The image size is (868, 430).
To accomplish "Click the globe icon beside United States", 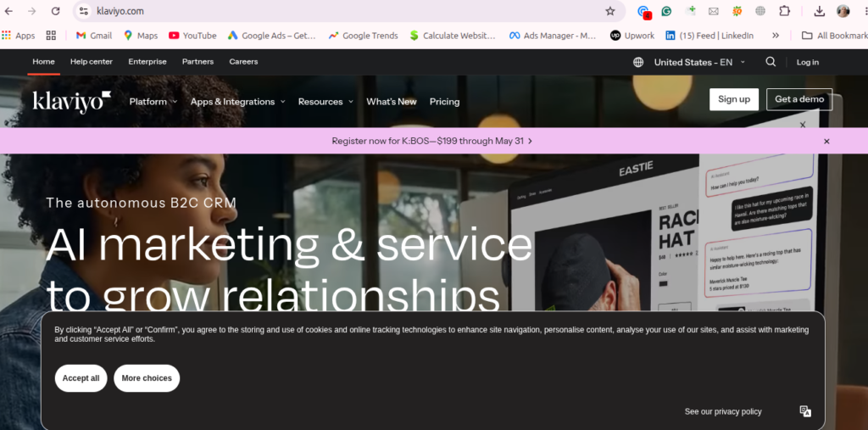I will click(x=638, y=62).
